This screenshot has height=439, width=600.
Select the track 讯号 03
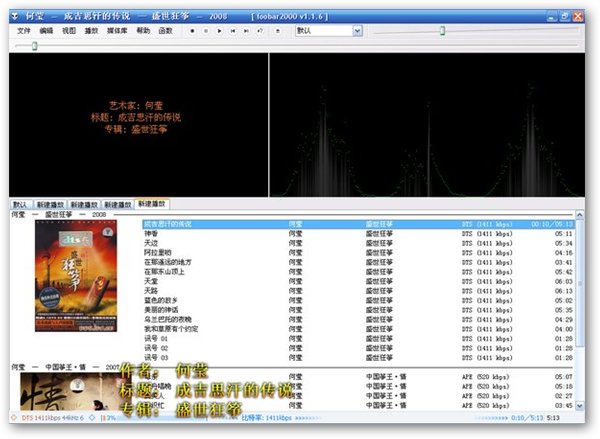(x=358, y=358)
